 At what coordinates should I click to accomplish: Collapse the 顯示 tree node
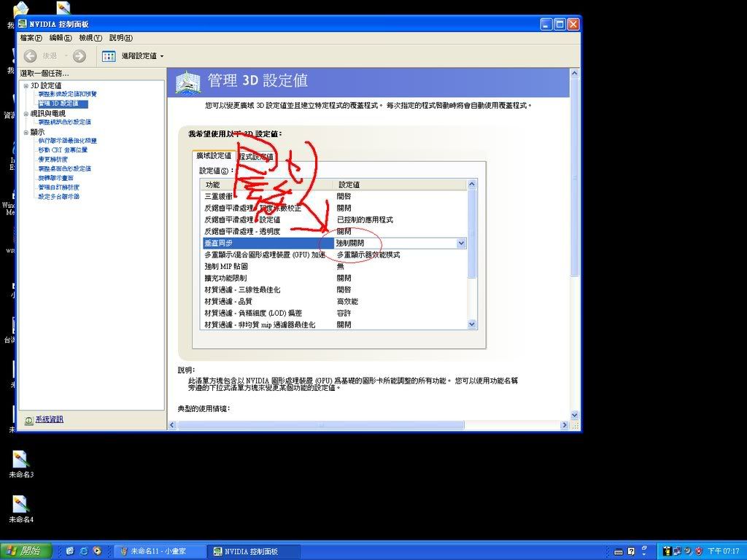[x=26, y=132]
